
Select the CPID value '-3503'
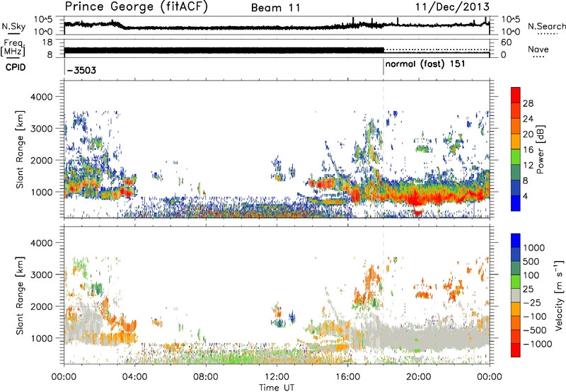(x=81, y=70)
